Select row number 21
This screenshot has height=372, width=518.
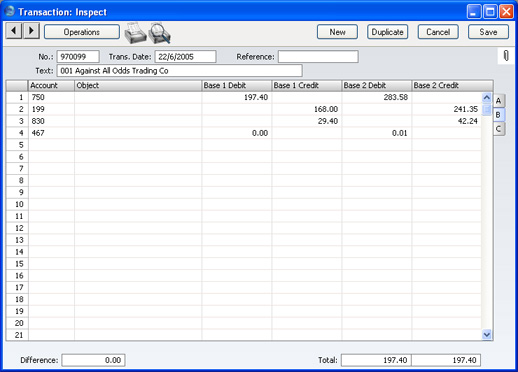click(x=17, y=335)
